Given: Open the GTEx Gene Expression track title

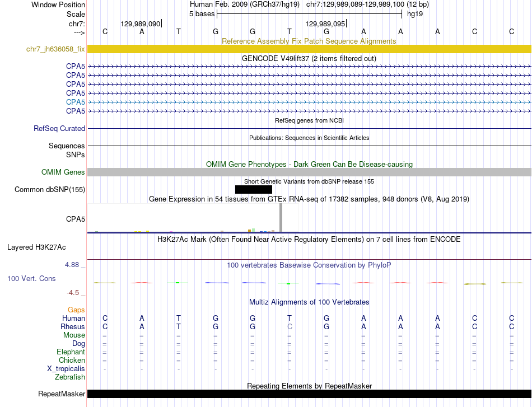Looking at the screenshot, I should coord(309,199).
